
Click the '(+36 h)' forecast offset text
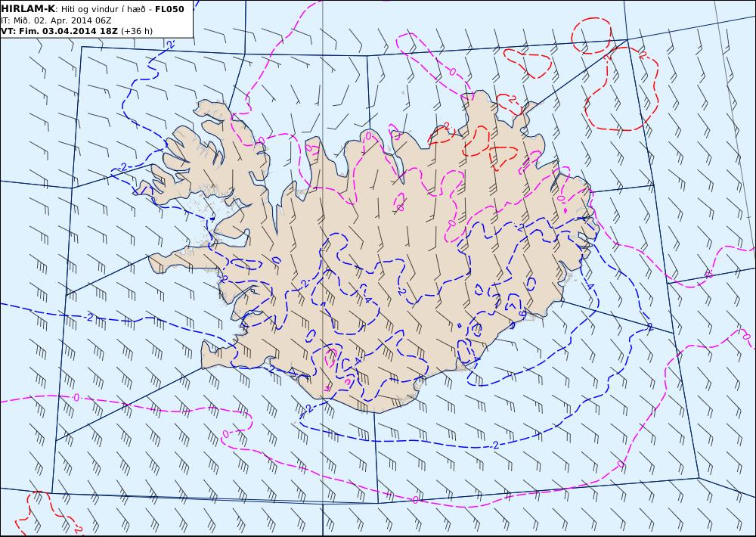click(x=137, y=31)
